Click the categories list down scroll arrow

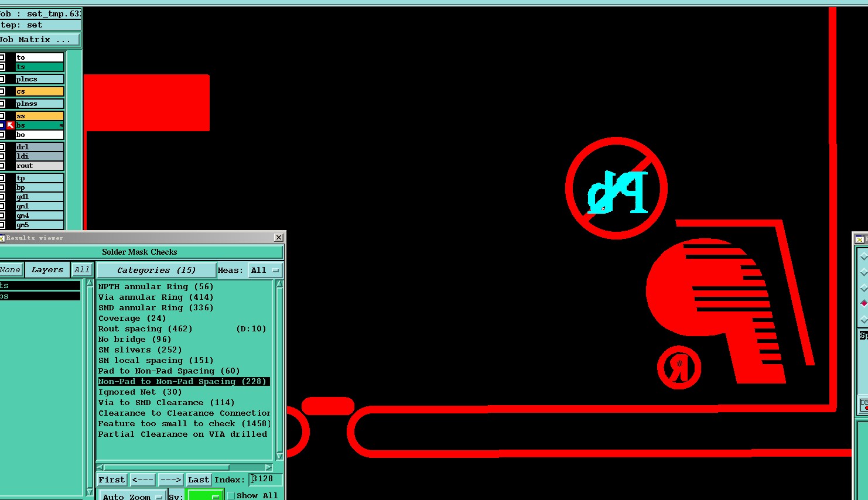(279, 456)
